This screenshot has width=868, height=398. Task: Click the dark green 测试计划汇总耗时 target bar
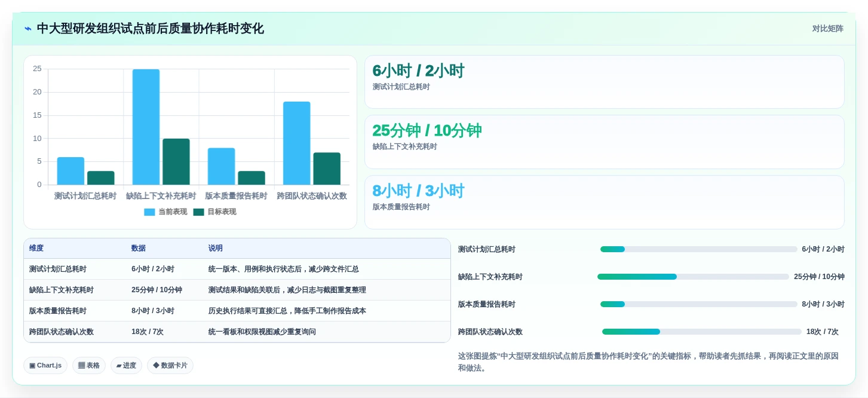(x=101, y=178)
